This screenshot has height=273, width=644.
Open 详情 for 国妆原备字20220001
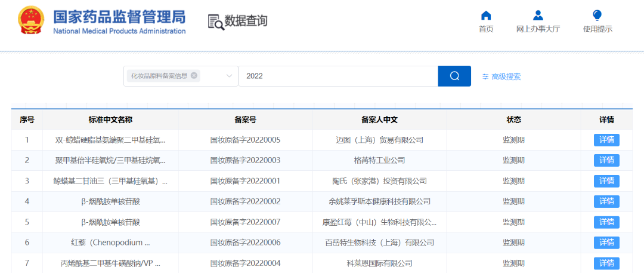coord(606,181)
